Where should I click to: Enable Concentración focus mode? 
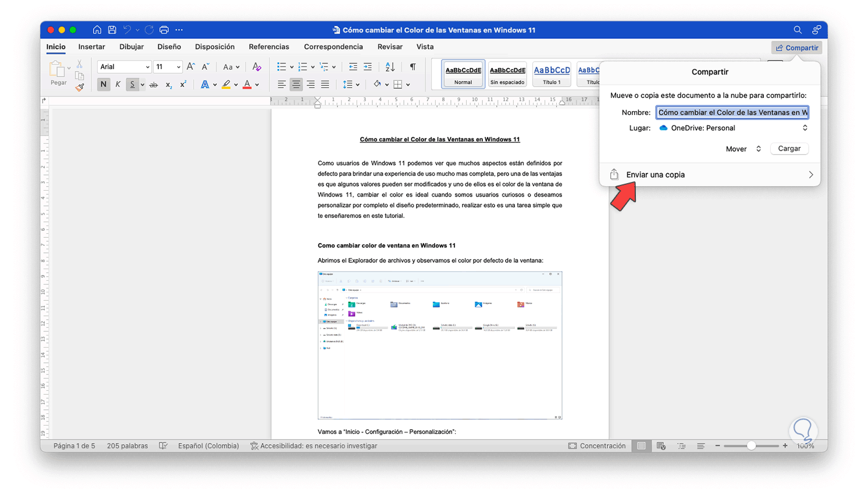click(x=597, y=446)
